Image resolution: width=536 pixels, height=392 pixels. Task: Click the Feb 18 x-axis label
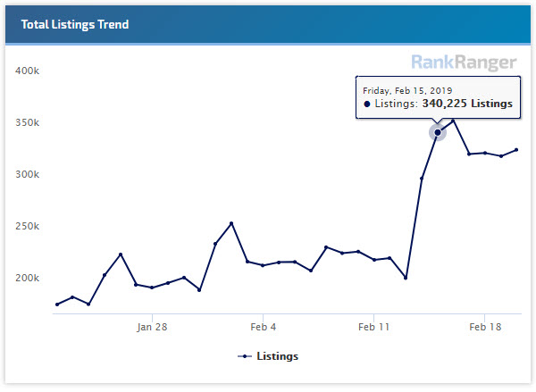(x=483, y=327)
